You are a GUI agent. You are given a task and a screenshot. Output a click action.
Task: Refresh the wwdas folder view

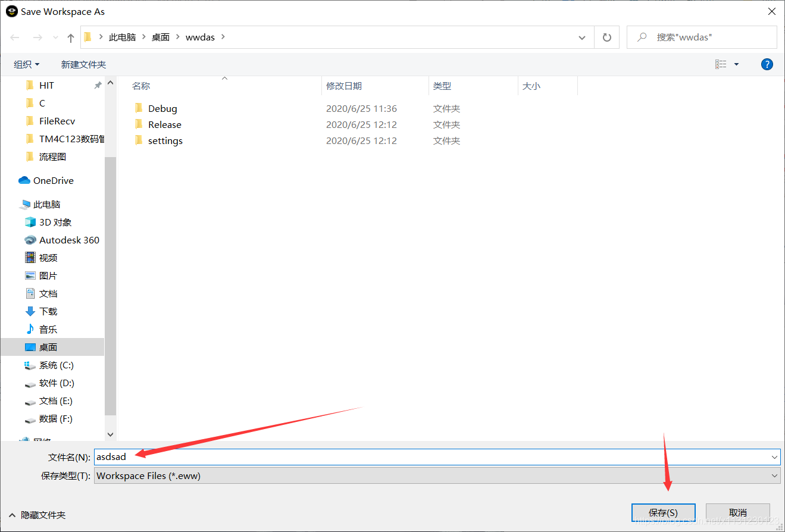click(x=607, y=37)
